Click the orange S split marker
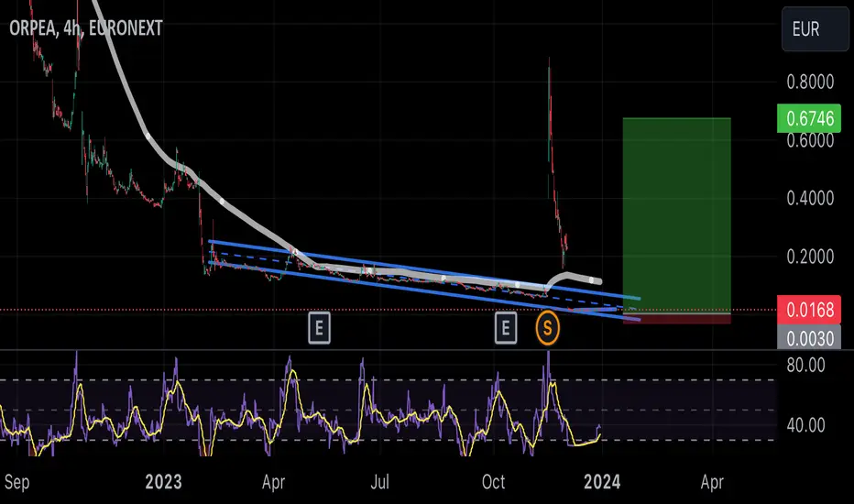The height and width of the screenshot is (504, 854). pos(547,328)
